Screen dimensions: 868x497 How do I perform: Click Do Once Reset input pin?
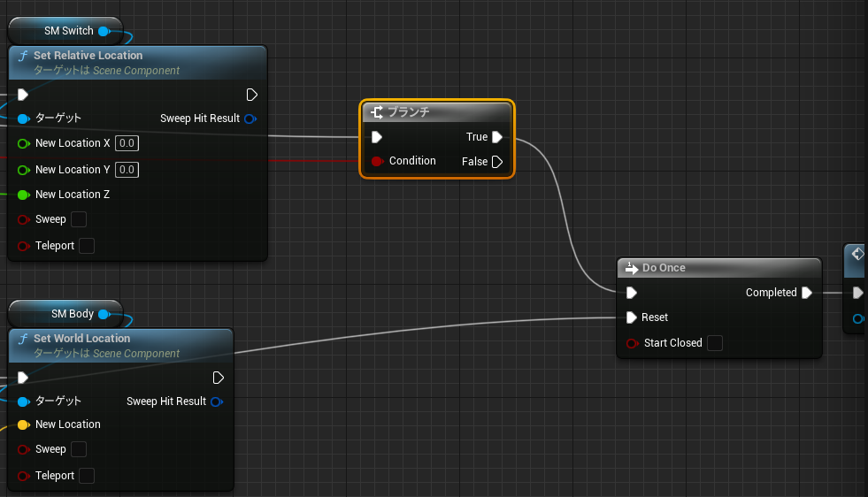pyautogui.click(x=632, y=317)
